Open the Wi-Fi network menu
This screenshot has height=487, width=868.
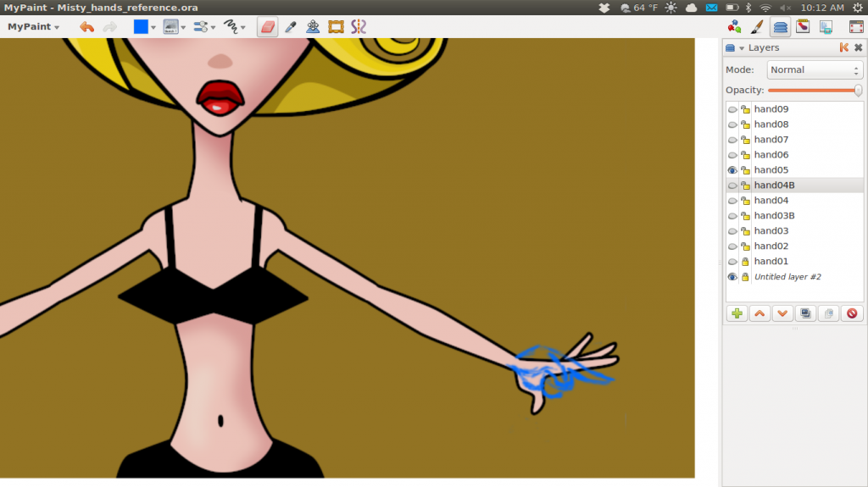[x=765, y=8]
